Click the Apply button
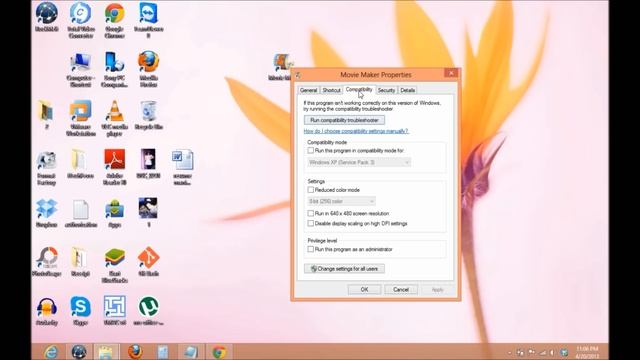This screenshot has width=640, height=360. coord(437,289)
